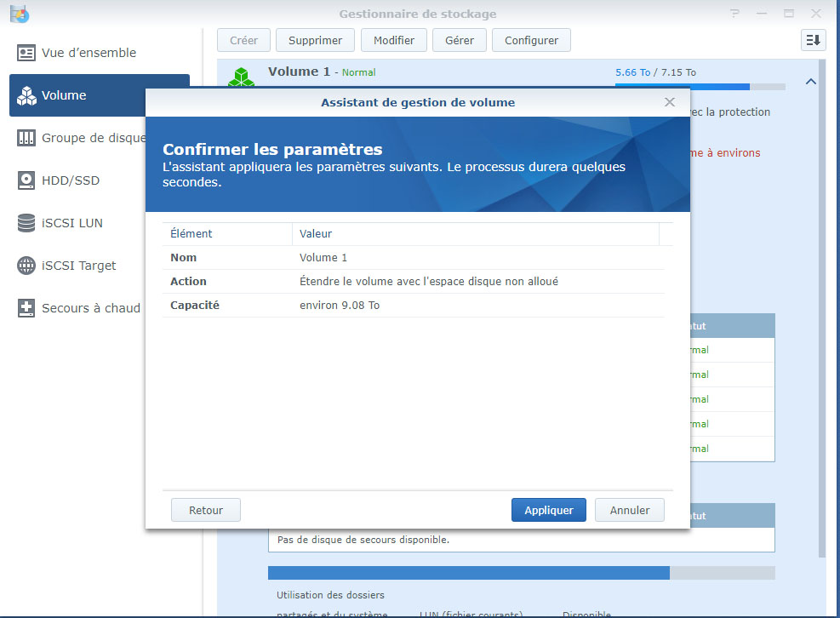The image size is (840, 618).
Task: Click the '5.66 To' used capacity text
Action: (x=632, y=72)
